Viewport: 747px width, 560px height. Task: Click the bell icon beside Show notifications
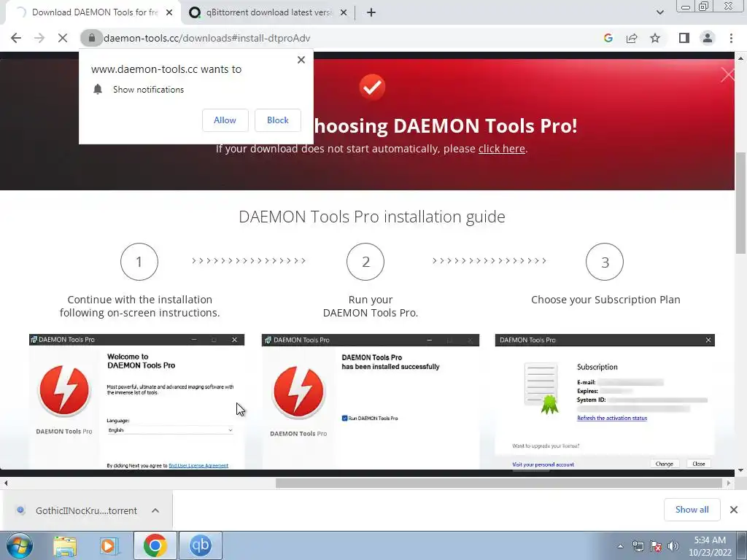point(98,89)
